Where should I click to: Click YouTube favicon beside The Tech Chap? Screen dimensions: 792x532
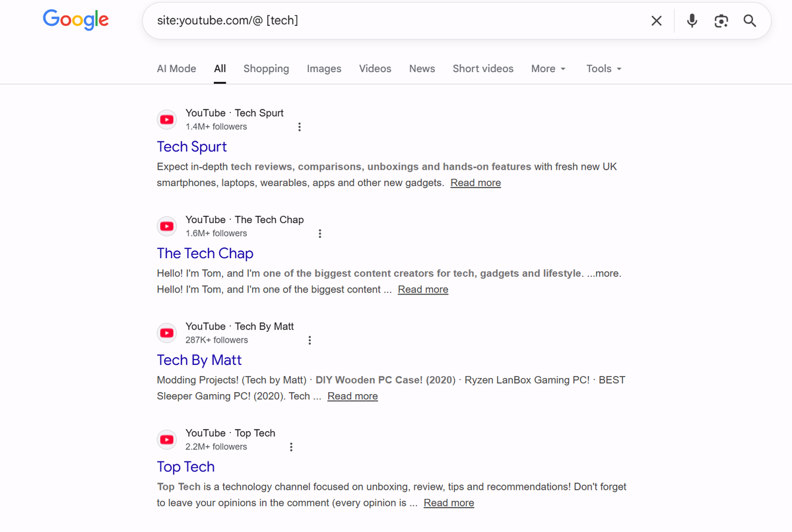pos(167,226)
